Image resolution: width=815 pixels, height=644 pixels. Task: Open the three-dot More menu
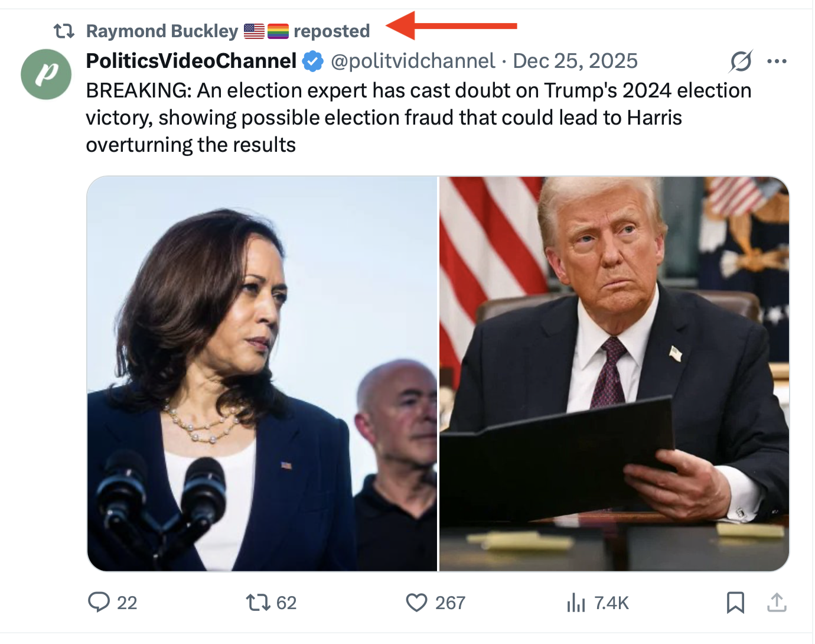point(777,61)
